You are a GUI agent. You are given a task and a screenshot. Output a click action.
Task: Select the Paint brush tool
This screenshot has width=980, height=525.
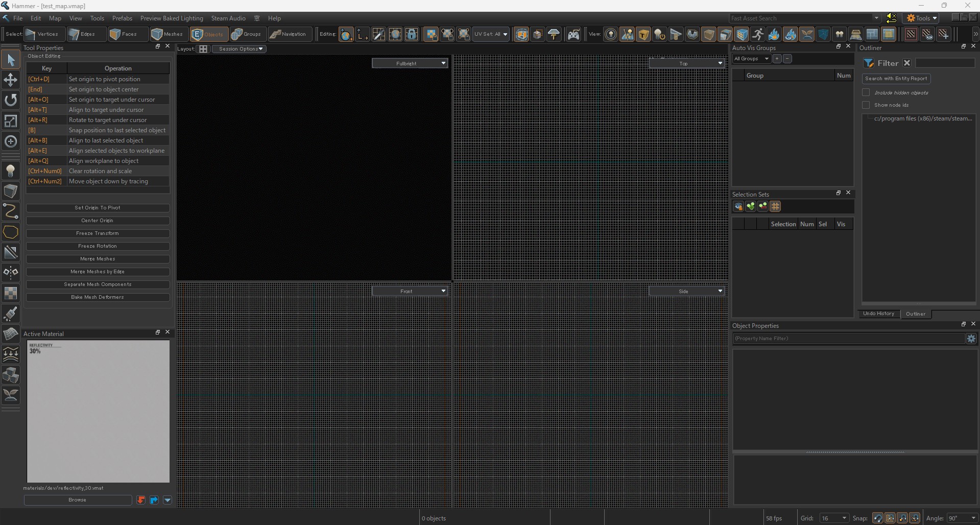[10, 313]
